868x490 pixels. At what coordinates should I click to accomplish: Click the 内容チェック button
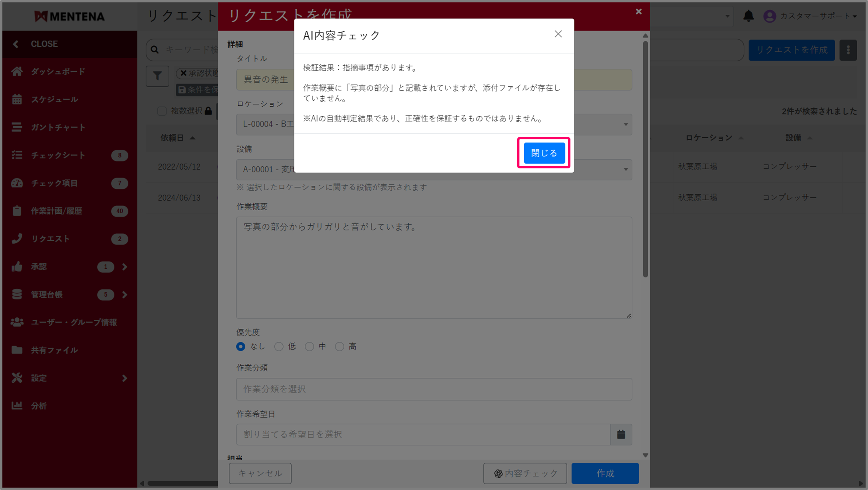point(525,473)
